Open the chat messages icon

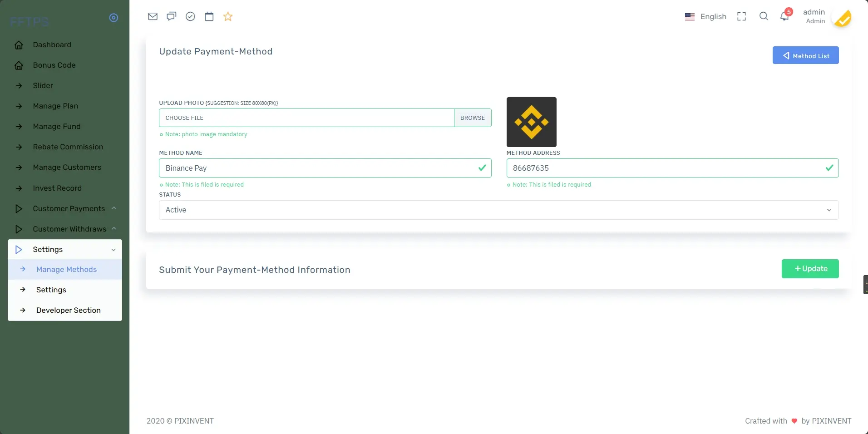(x=171, y=17)
